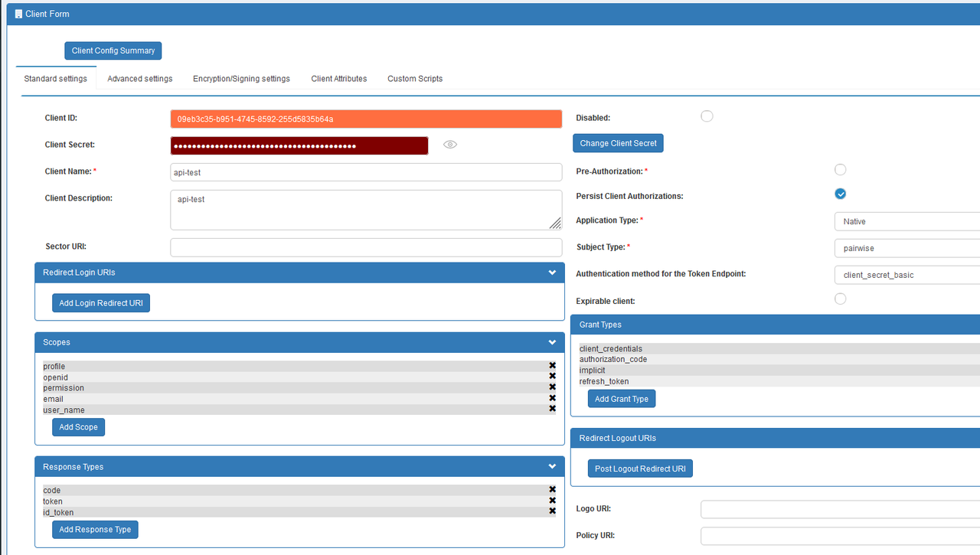The image size is (980, 555).
Task: Click the Client Secret password field
Action: click(299, 145)
